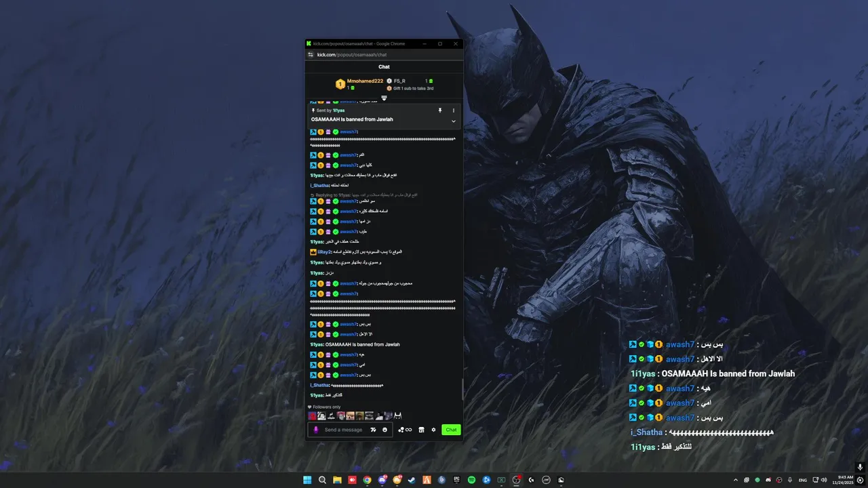Click i_Shatha name in desktop overlay chat
This screenshot has height=488, width=868.
coord(646,432)
